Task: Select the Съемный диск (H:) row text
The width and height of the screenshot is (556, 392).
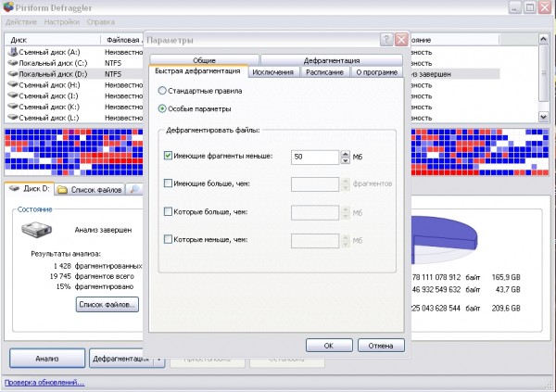Action: click(49, 85)
